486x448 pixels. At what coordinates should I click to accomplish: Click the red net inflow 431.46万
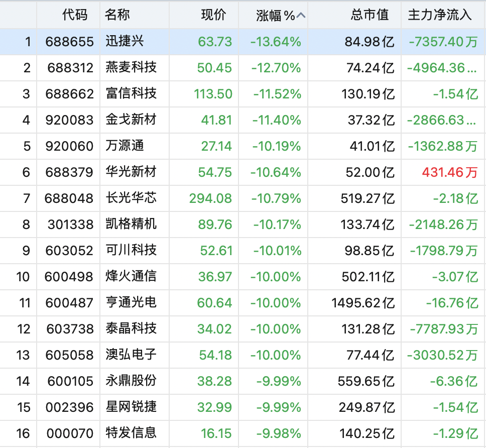coord(450,172)
